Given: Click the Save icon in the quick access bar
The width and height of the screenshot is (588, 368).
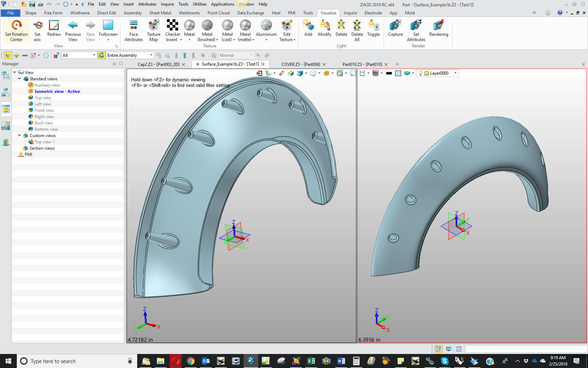Looking at the screenshot, I should click(32, 4).
